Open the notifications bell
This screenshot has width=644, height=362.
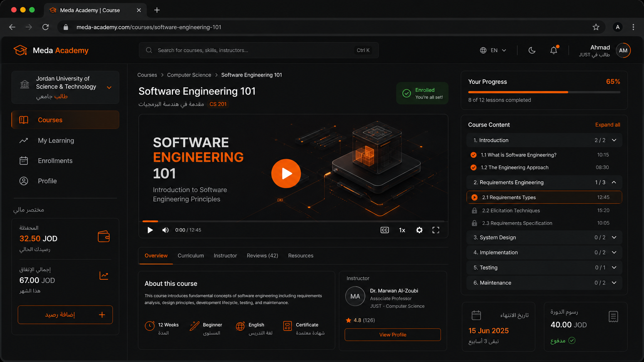click(554, 50)
